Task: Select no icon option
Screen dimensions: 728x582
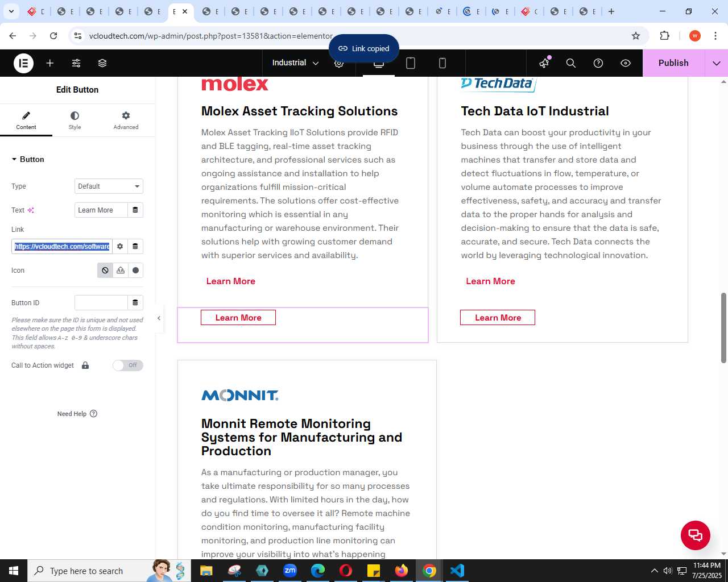Action: (105, 271)
